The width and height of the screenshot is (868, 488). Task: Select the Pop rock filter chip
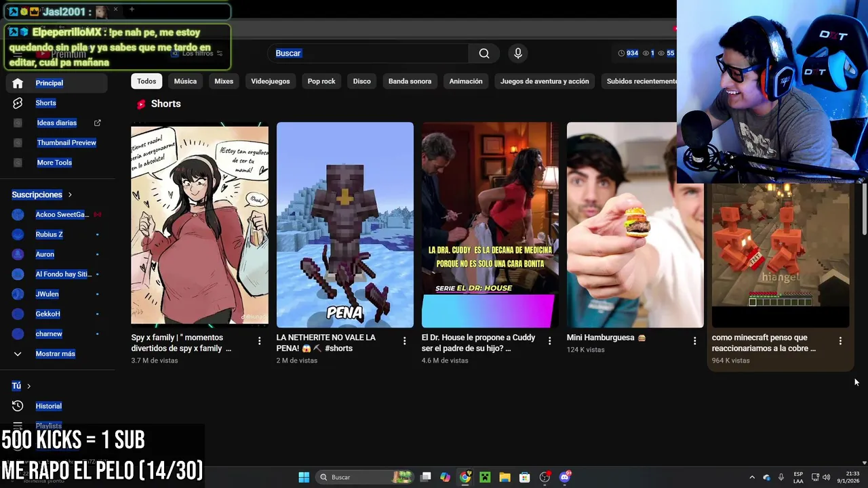[x=321, y=81]
